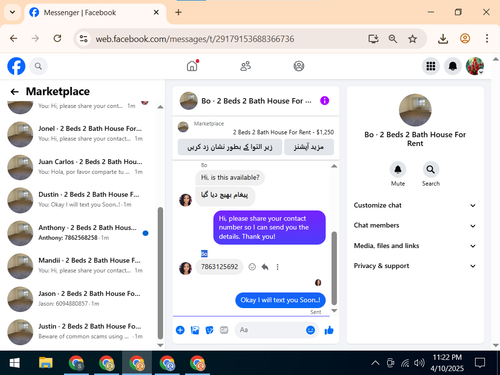Open more options for message 7863125692
The height and width of the screenshot is (375, 500).
[277, 267]
